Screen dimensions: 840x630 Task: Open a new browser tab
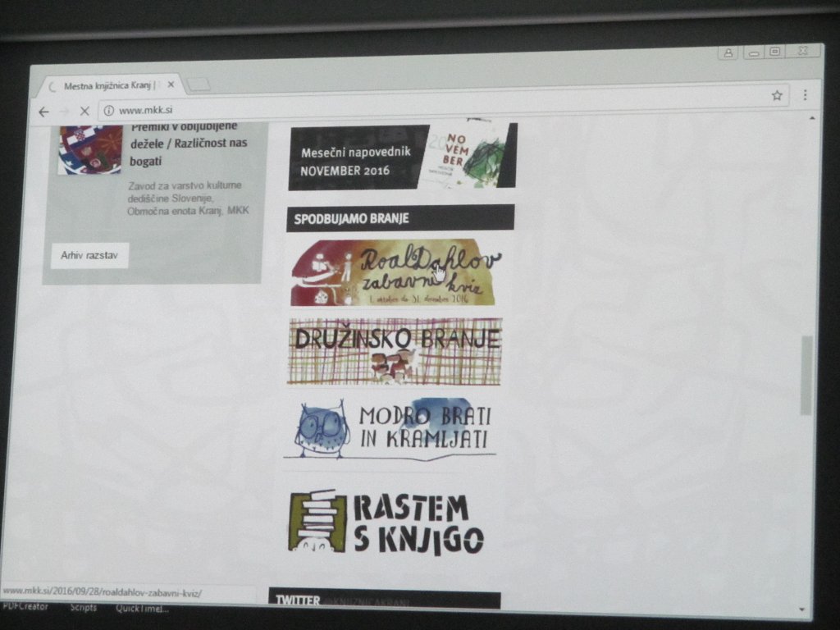click(199, 84)
